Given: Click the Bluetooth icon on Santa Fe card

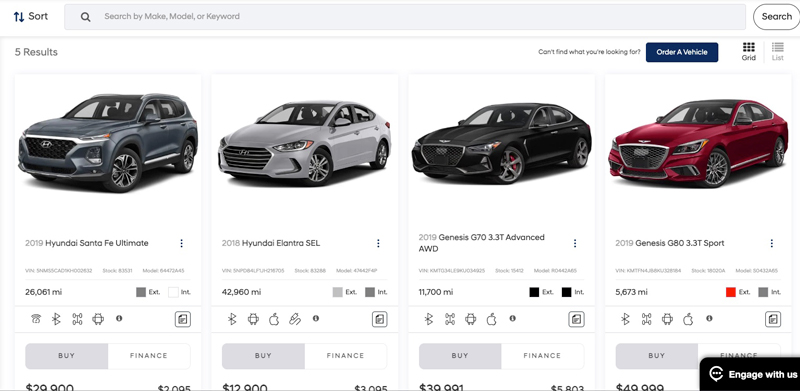Looking at the screenshot, I should pos(56,319).
